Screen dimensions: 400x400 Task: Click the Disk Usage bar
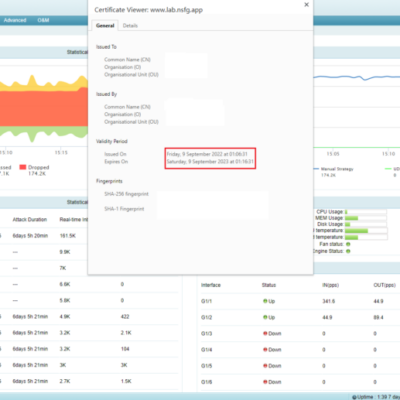(x=366, y=224)
